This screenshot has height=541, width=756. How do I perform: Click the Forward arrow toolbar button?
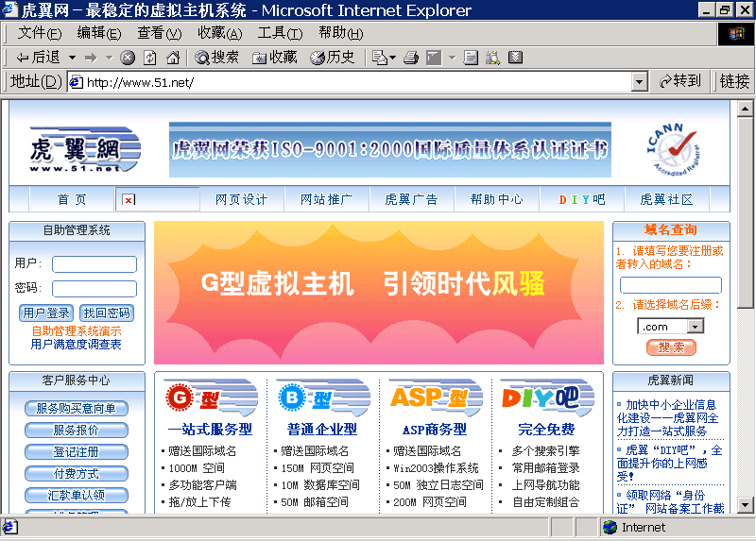pos(91,59)
